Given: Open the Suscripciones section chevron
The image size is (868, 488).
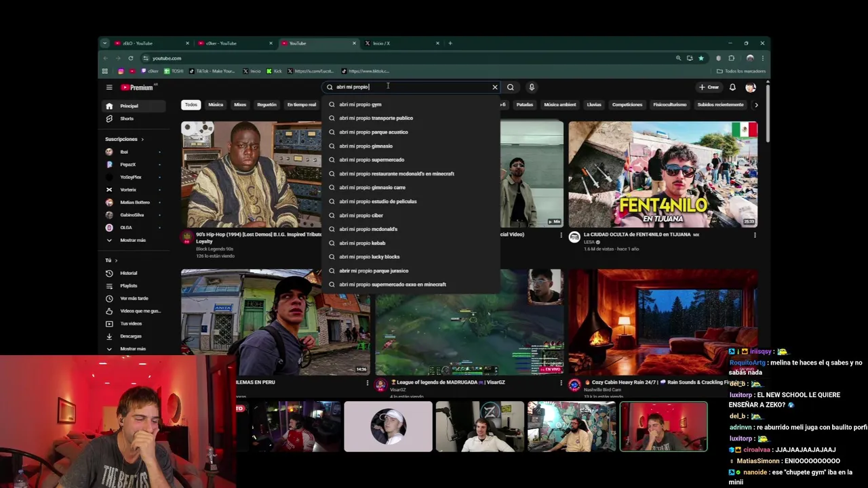Looking at the screenshot, I should pyautogui.click(x=142, y=139).
